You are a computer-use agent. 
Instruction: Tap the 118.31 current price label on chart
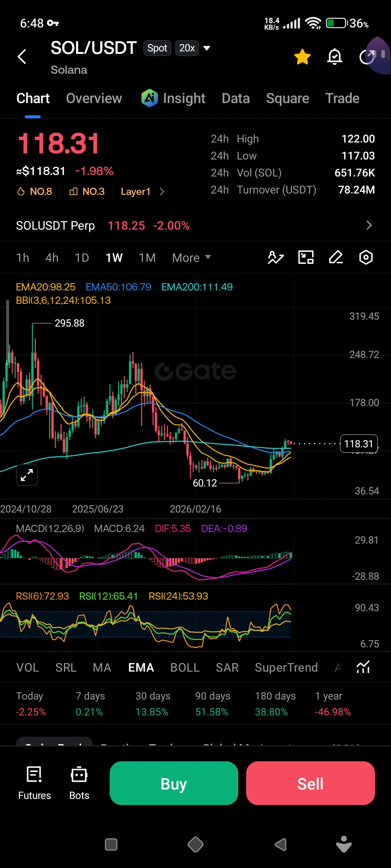click(x=359, y=444)
